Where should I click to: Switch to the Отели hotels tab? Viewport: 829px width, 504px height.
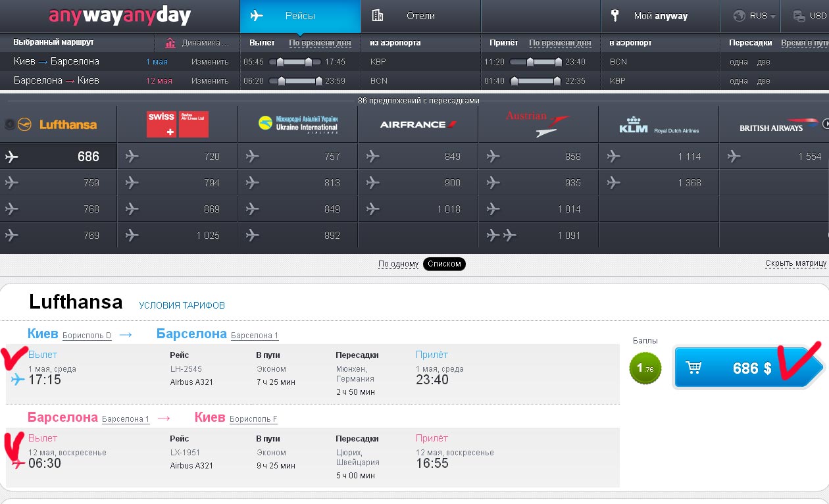421,16
